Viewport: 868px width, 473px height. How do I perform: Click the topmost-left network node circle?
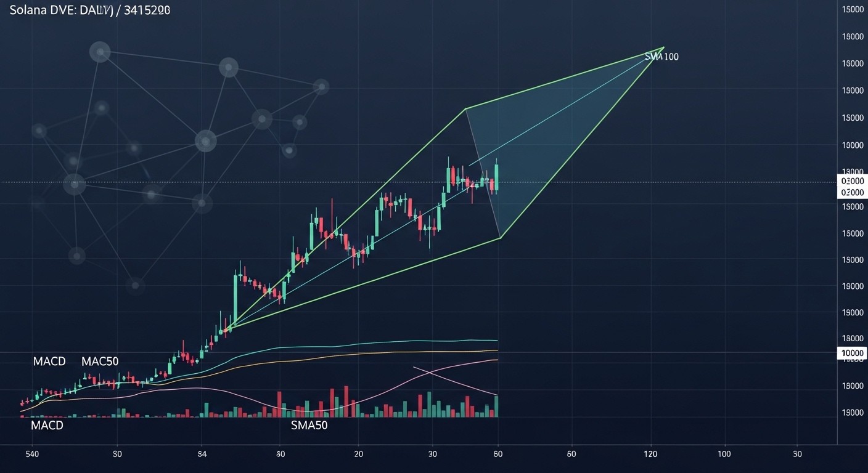click(x=99, y=52)
